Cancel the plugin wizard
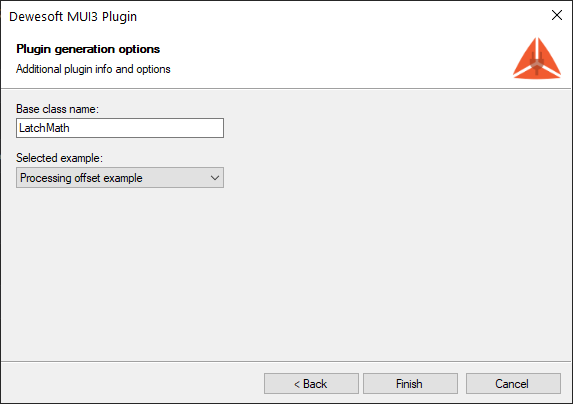 [513, 384]
